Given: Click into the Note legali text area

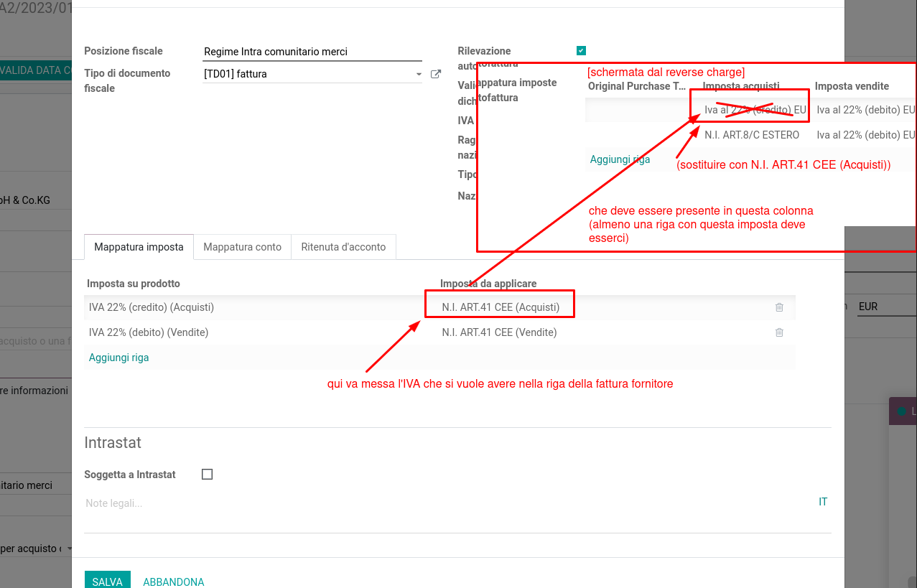Looking at the screenshot, I should tap(431, 503).
